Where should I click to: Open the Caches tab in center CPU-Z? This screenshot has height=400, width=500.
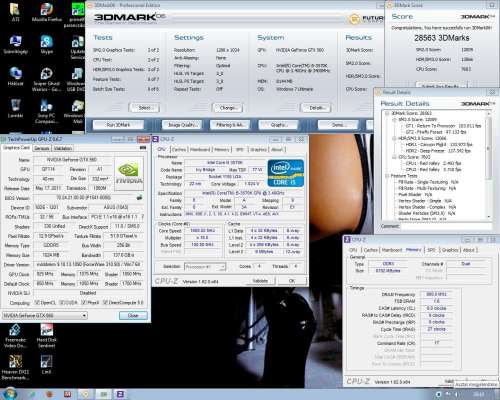(179, 149)
